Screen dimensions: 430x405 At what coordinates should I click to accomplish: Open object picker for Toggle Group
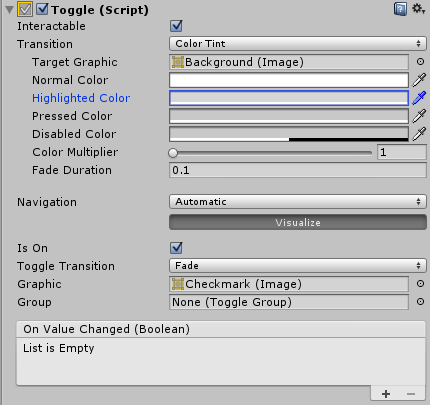tap(420, 302)
